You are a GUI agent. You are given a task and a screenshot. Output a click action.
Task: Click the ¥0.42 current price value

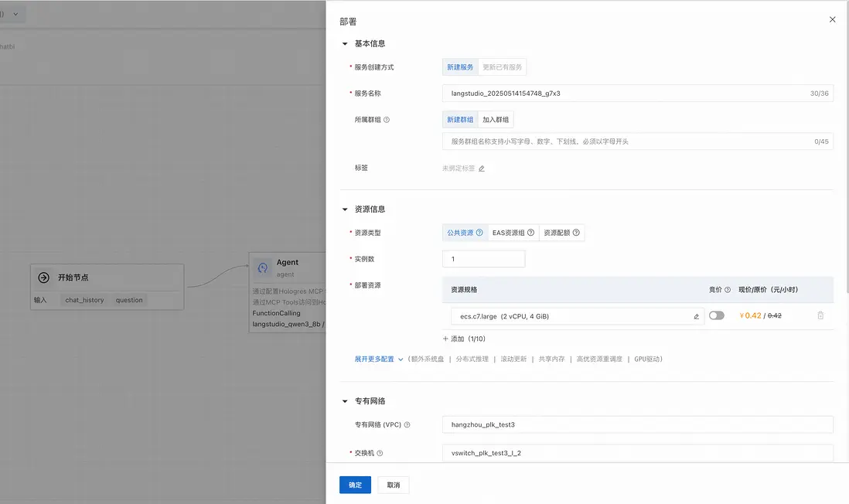[750, 315]
